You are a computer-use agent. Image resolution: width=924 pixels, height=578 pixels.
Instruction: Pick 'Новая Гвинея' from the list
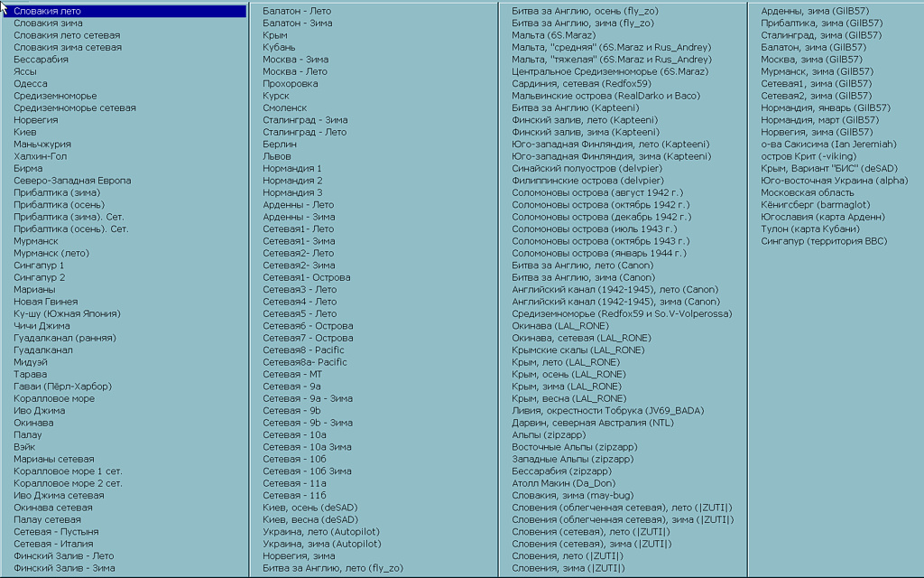coord(46,301)
